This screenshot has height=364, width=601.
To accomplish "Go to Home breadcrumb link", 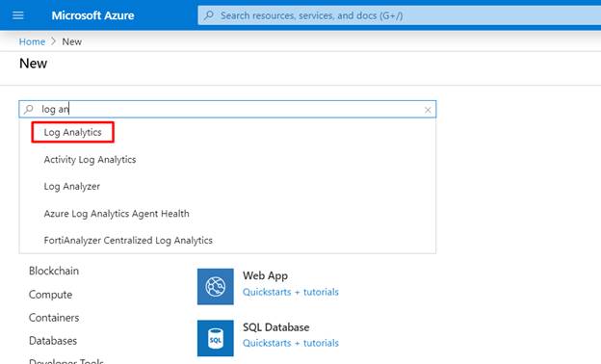I will [32, 41].
